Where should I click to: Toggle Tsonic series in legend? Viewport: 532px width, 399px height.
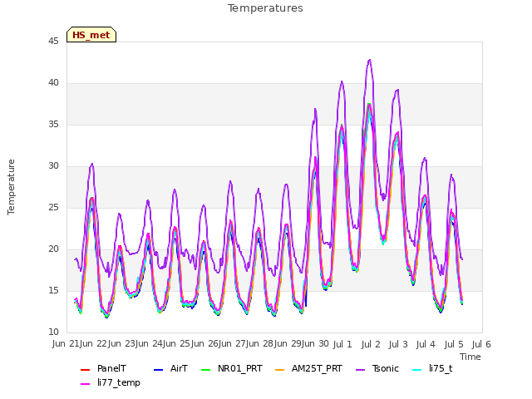[377, 369]
